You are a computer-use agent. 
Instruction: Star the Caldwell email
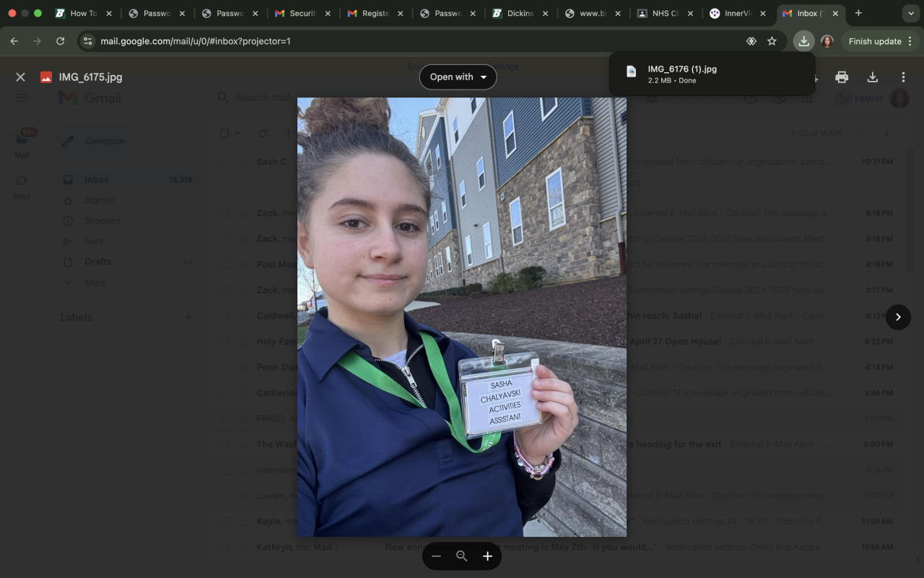pyautogui.click(x=243, y=316)
